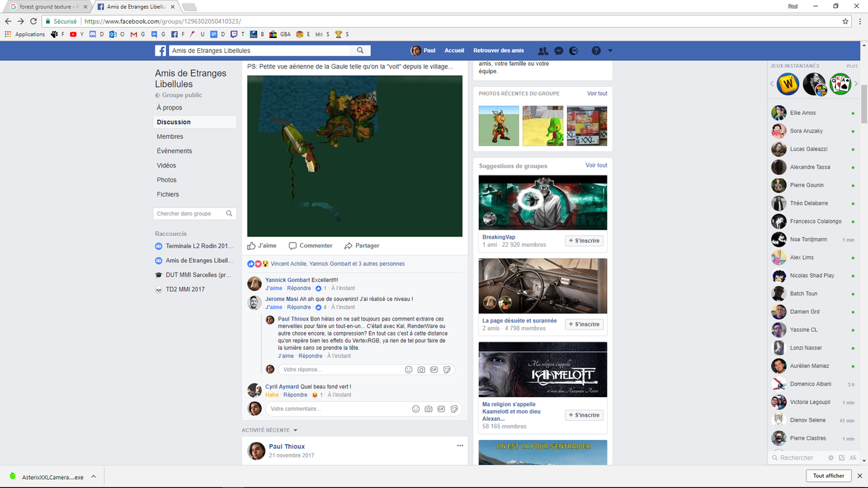Open the Messenger icon in the header
Screen dimensions: 868x488
(x=559, y=51)
